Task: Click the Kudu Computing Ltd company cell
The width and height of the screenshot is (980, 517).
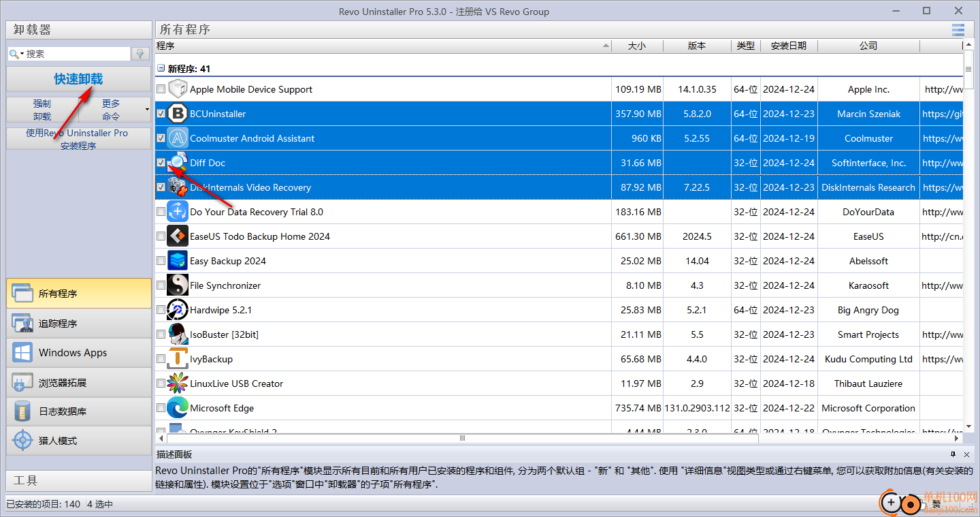Action: pos(868,359)
